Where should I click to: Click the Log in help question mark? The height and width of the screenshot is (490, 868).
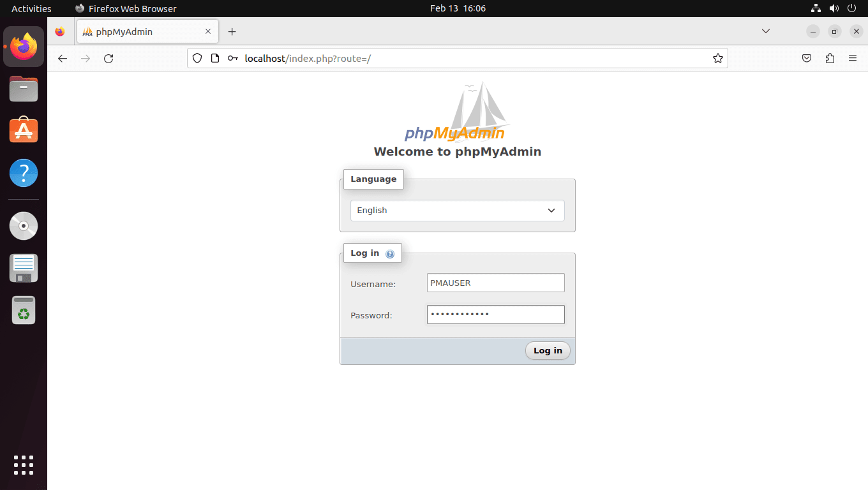[389, 253]
